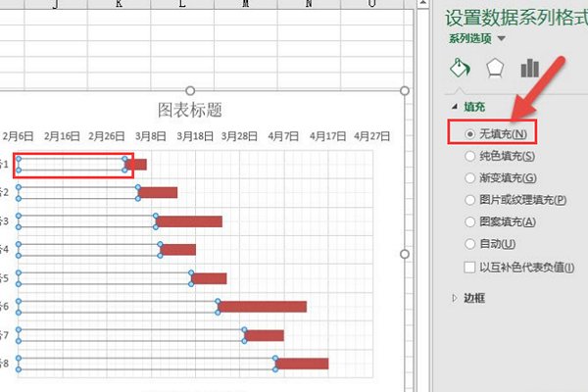Open the Series Options bar chart tab
The height and width of the screenshot is (392, 588).
pyautogui.click(x=529, y=68)
